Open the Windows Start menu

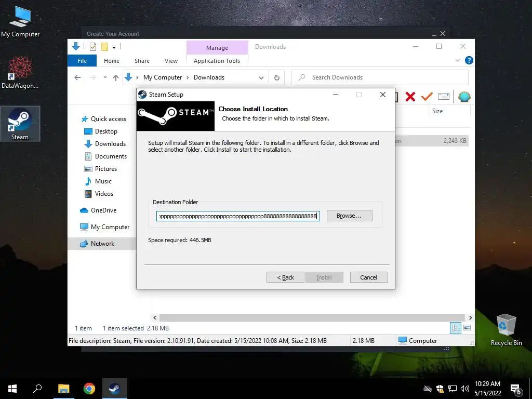pyautogui.click(x=12, y=389)
